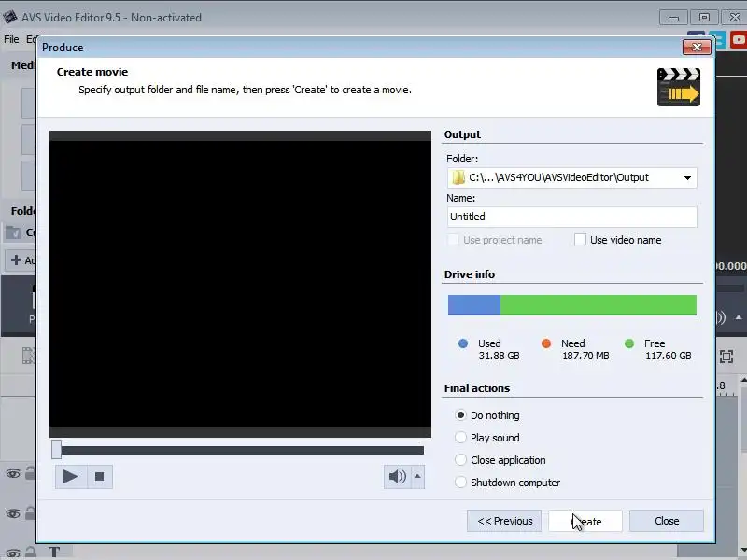Viewport: 747px width, 560px height.
Task: Click the clapperboard Produce icon in header
Action: point(679,87)
